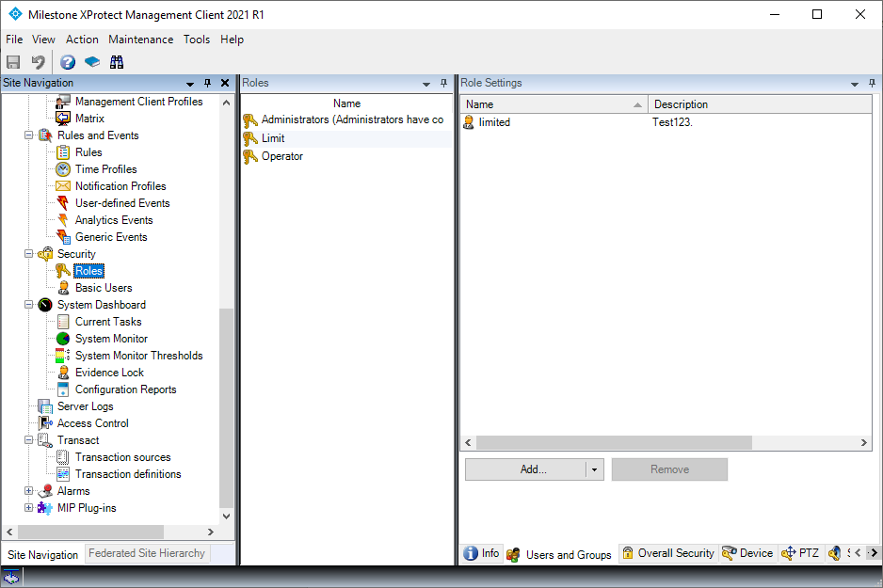This screenshot has height=588, width=883.
Task: Click the Undo changes toolbar icon
Action: pyautogui.click(x=36, y=61)
